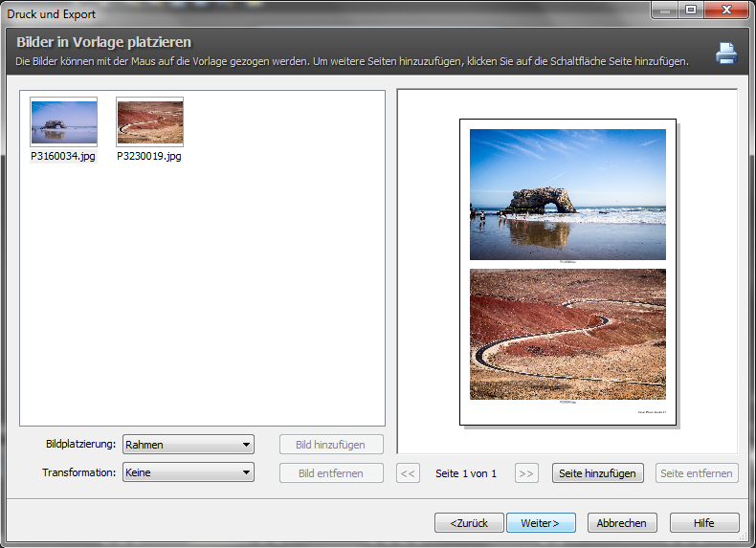Image resolution: width=756 pixels, height=548 pixels.
Task: Click the printer icon in the header
Action: [726, 54]
